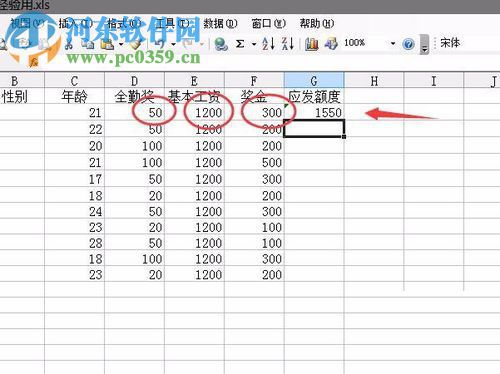Click the 年龄 header cell
Screen dimensions: 500x374
(x=74, y=96)
